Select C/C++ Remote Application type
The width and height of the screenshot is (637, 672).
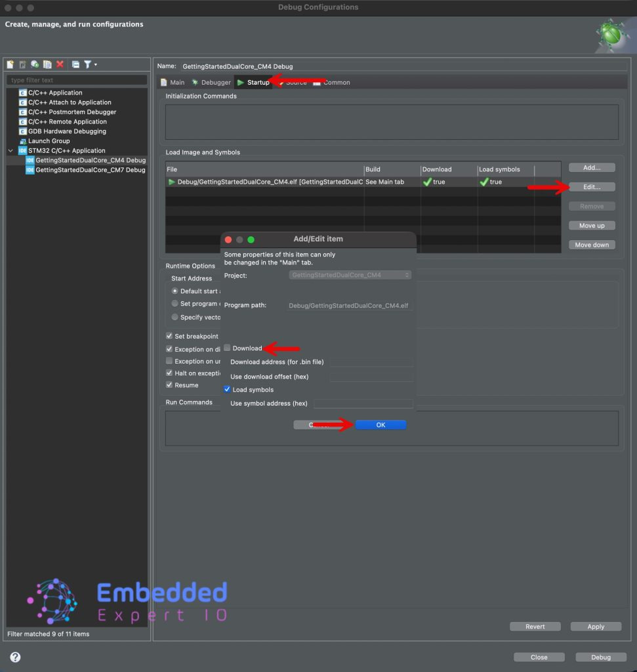[68, 121]
